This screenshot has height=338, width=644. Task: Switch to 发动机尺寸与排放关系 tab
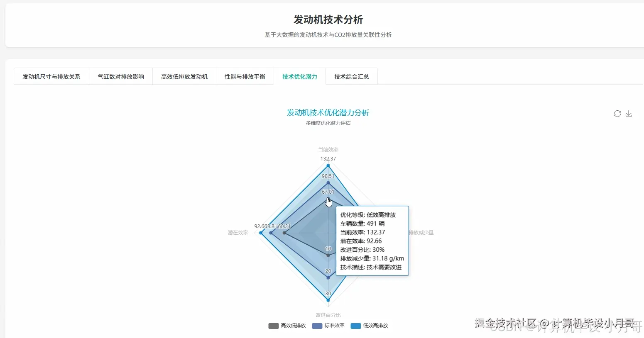(x=51, y=76)
